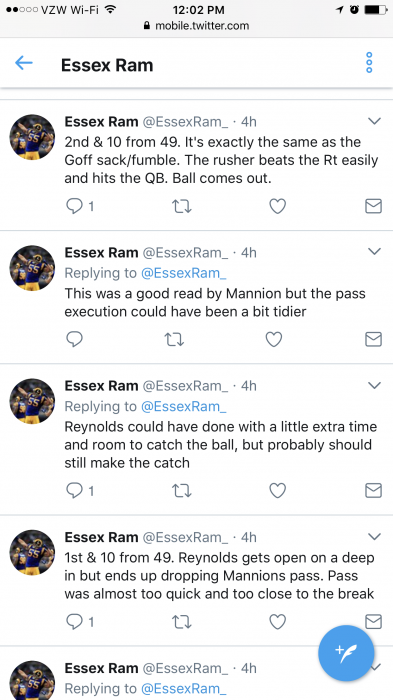
Task: Like the Goff sack/fumble tweet
Action: 277,206
